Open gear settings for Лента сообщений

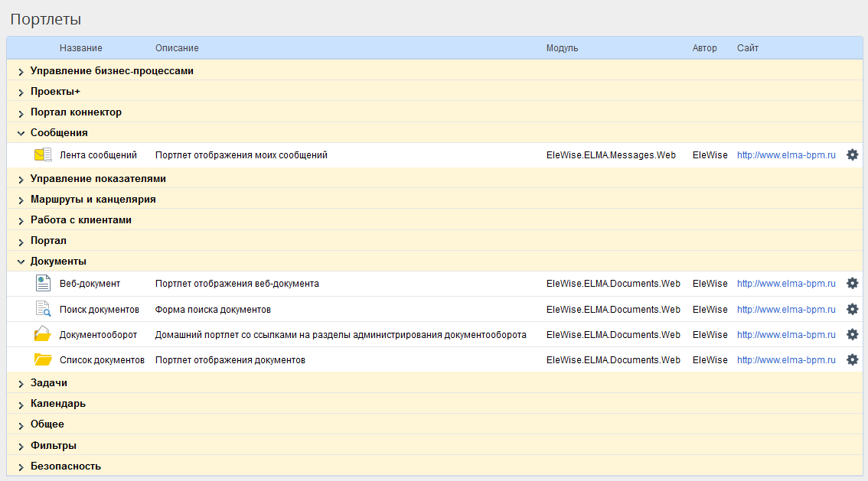pyautogui.click(x=852, y=155)
